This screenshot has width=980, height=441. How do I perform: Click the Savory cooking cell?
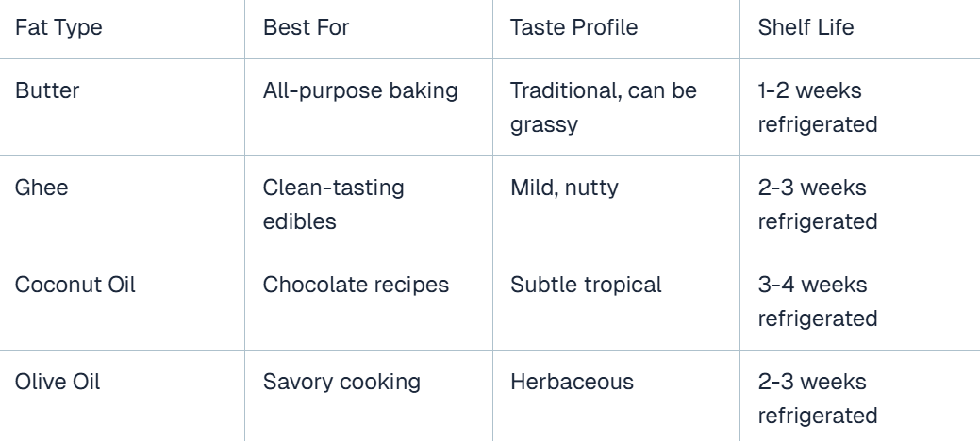coord(369,396)
